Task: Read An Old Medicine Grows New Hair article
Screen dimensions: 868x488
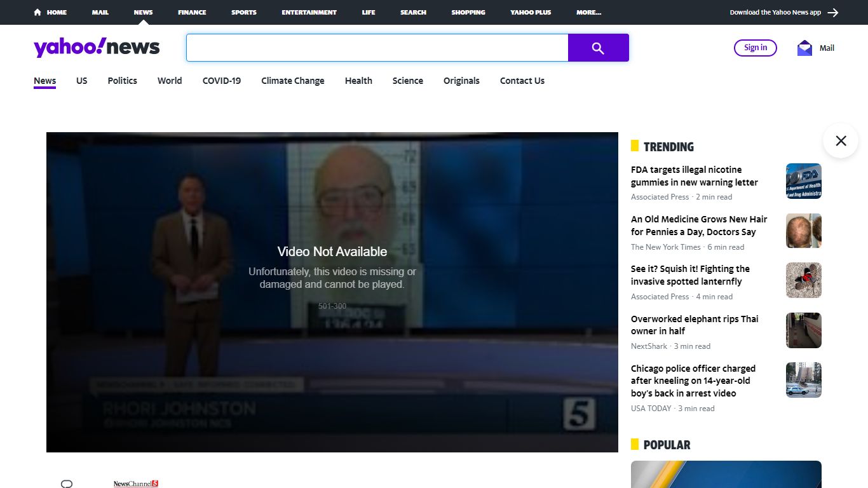Action: [x=699, y=226]
